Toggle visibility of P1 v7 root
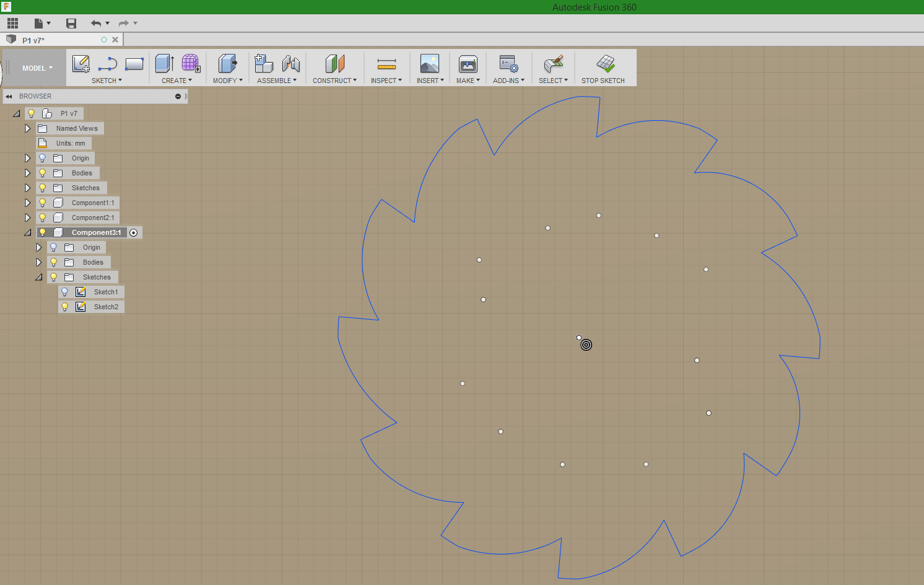Screen dimensions: 924x585 [31, 113]
